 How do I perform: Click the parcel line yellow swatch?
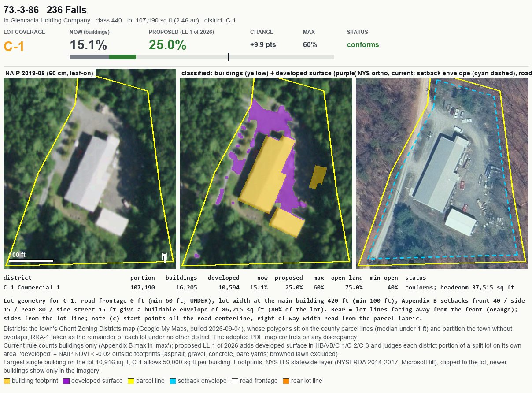(131, 381)
